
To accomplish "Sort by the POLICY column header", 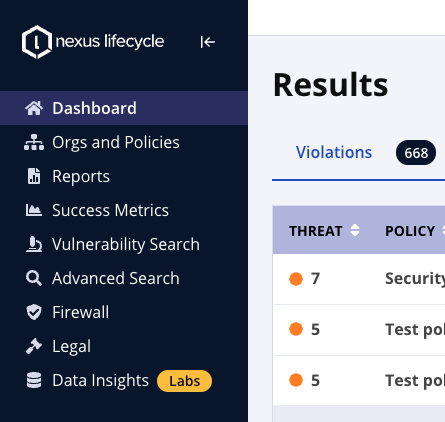I will coord(410,231).
